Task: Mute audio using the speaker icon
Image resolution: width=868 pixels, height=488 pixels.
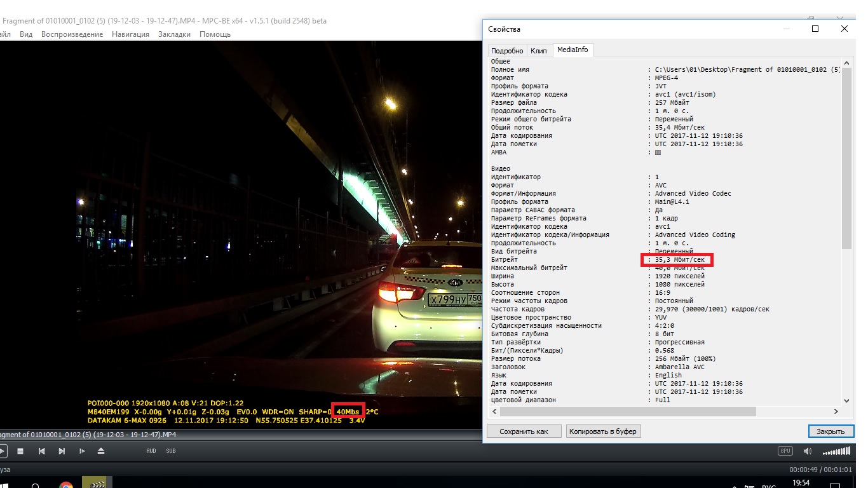Action: pyautogui.click(x=807, y=451)
